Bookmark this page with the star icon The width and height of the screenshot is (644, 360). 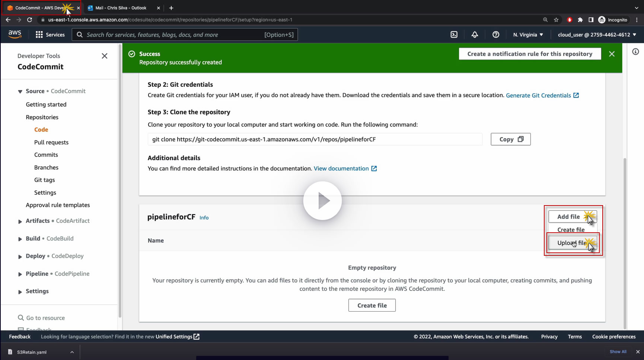coord(556,20)
